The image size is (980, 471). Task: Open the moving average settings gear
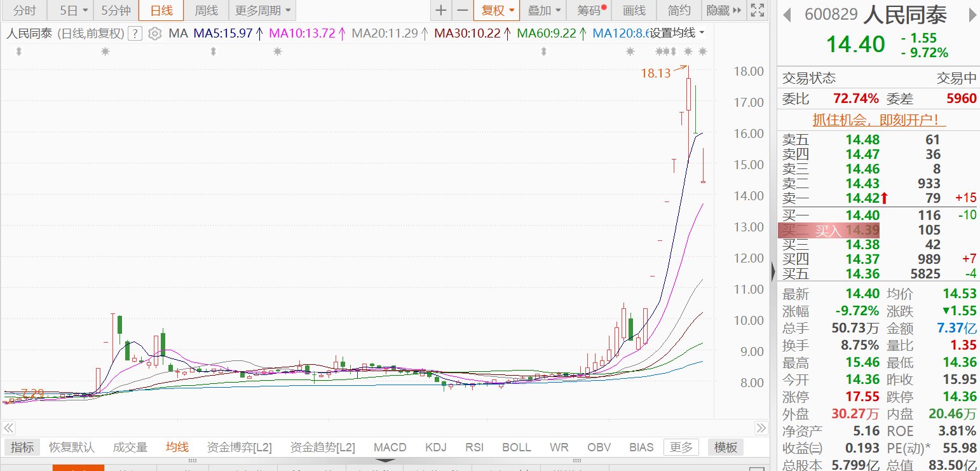pos(154,34)
